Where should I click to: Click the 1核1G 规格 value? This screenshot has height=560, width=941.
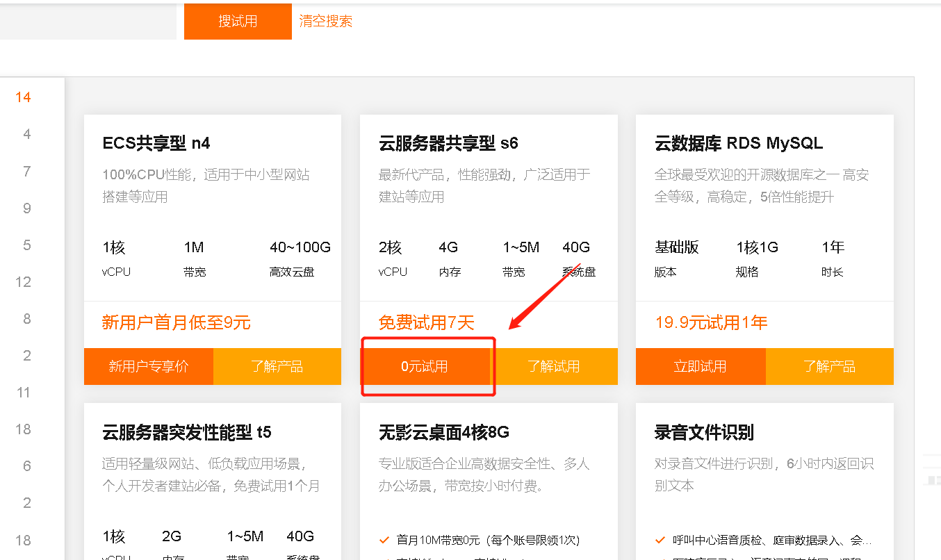758,247
